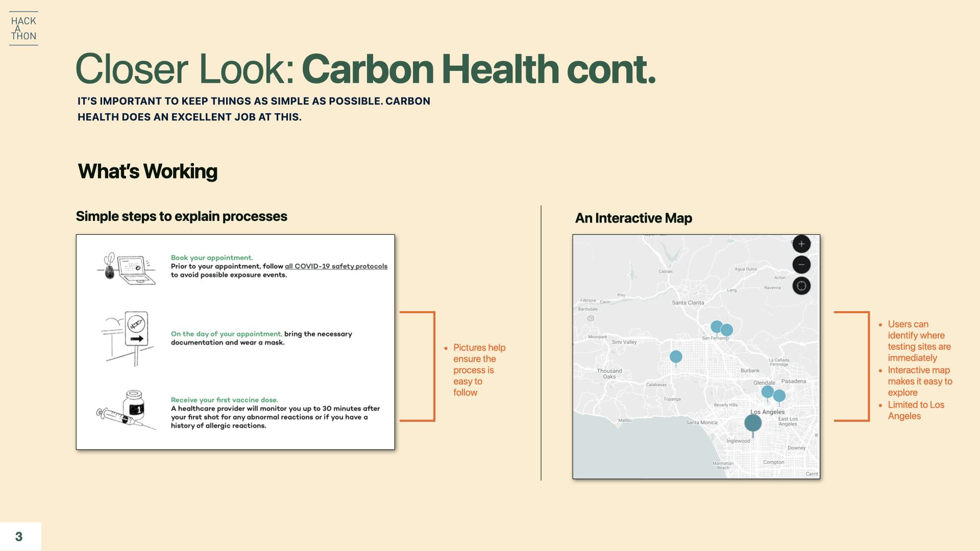Image resolution: width=980 pixels, height=551 pixels.
Task: Click the Book your appointment green text
Action: point(212,258)
